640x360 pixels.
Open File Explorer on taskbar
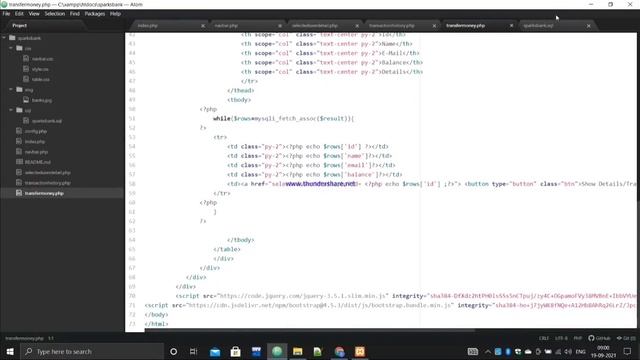(298, 351)
